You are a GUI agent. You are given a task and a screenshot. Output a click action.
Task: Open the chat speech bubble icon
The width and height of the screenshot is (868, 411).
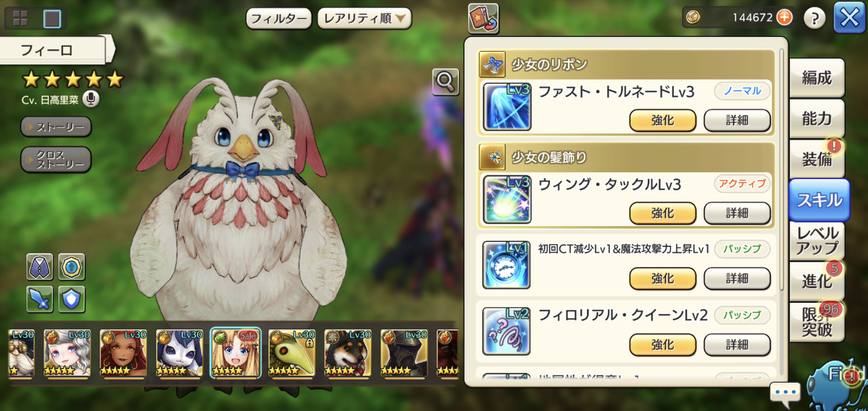785,391
